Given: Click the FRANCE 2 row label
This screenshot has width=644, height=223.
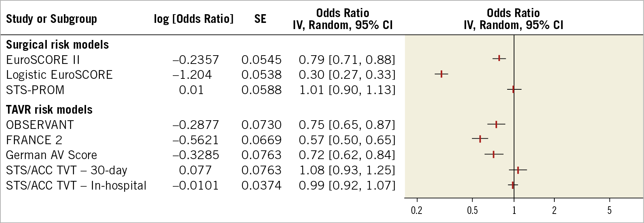Looking at the screenshot, I should pyautogui.click(x=34, y=140).
